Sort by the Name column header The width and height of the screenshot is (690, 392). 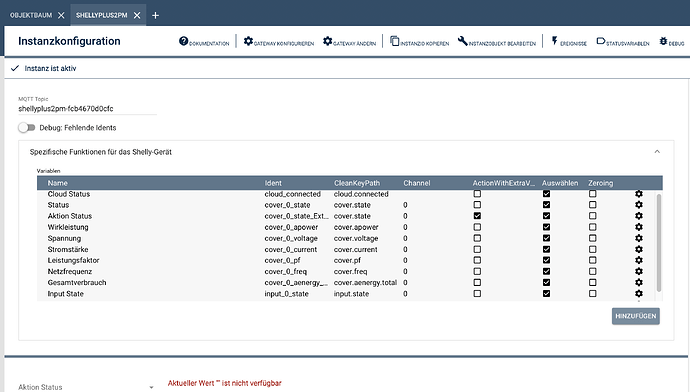[58, 183]
